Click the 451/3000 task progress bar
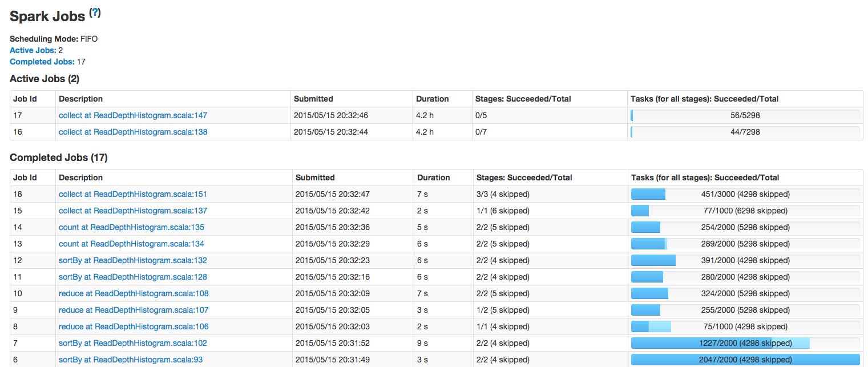The image size is (868, 367). point(745,194)
